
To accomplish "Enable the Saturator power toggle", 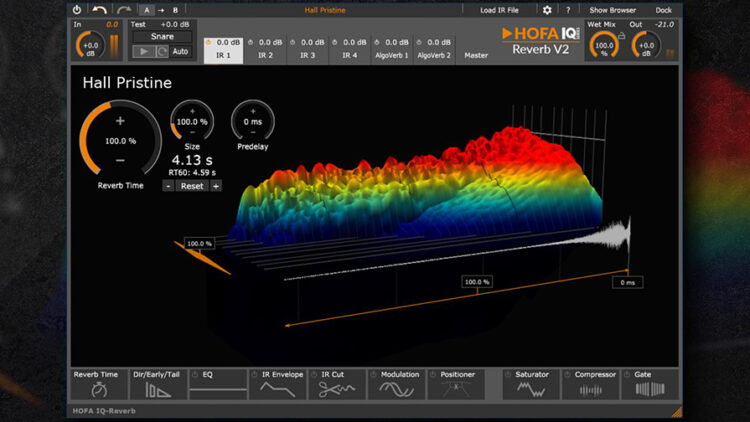I will click(508, 375).
